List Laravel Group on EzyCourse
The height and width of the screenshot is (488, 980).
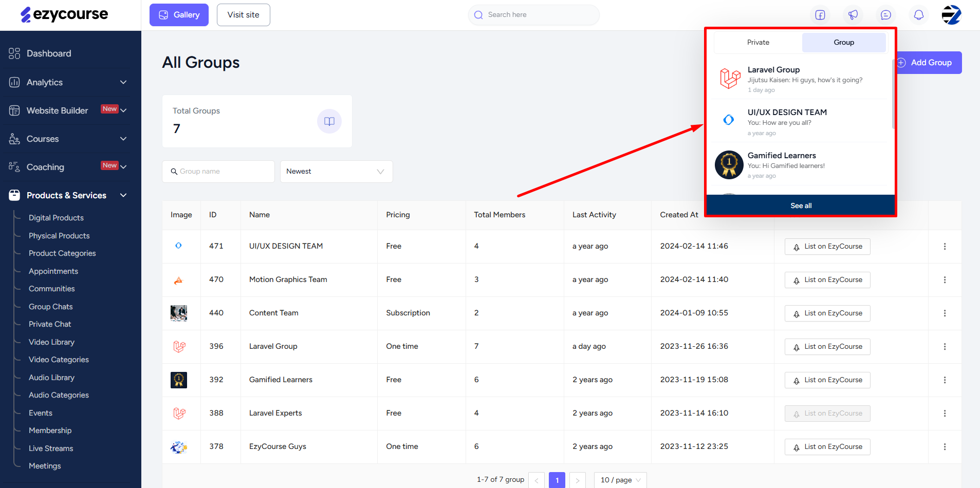(827, 347)
